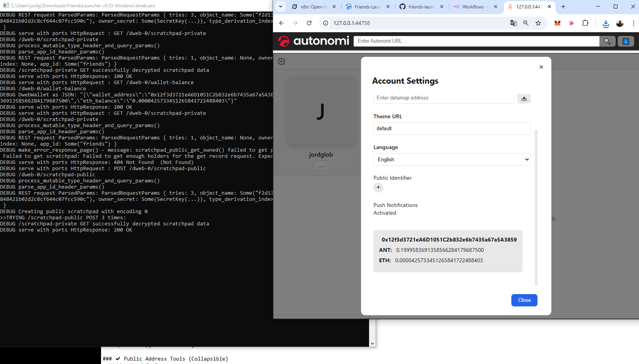Open the Chrome three-dot menu
This screenshot has height=364, width=639.
click(633, 23)
